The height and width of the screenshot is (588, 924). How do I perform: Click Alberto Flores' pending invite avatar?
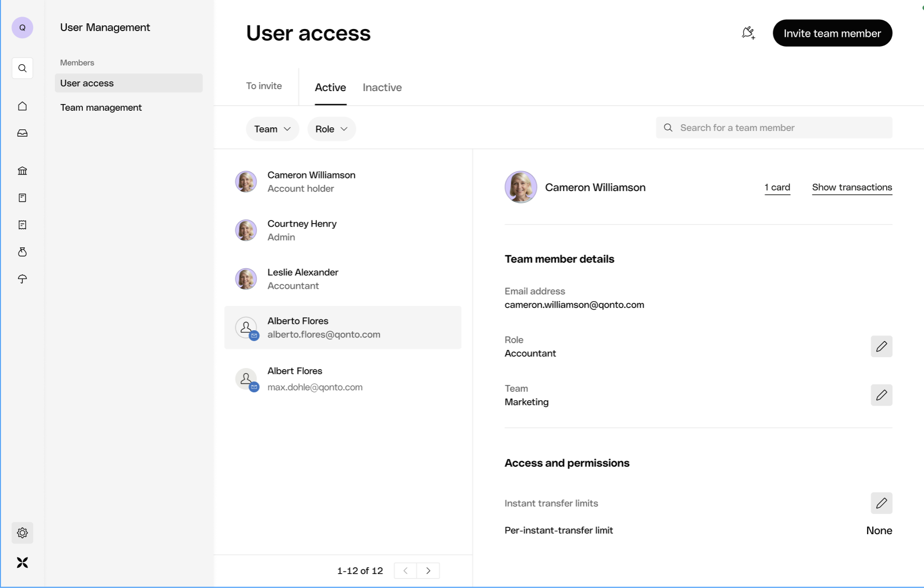click(x=246, y=328)
